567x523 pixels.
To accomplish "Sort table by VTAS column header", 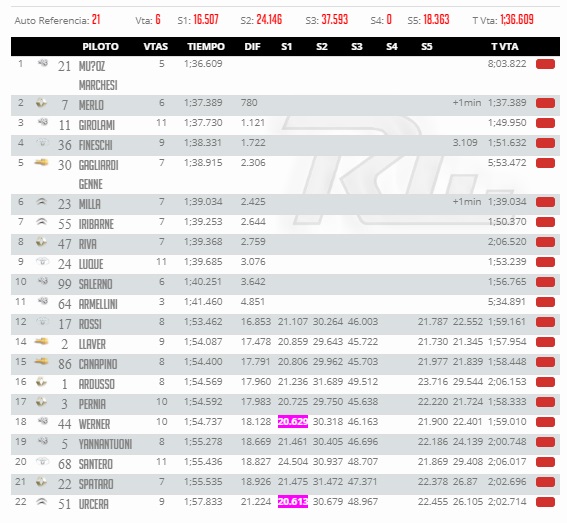I will 155,47.
